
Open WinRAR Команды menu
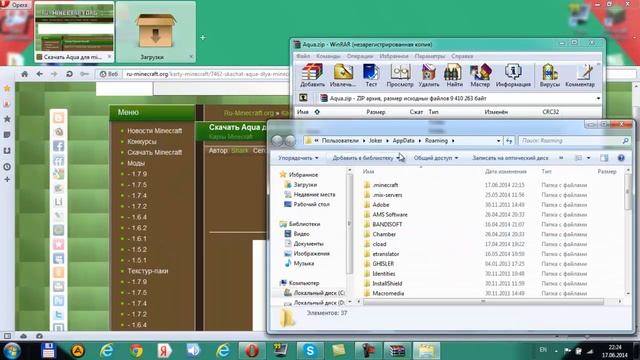pyautogui.click(x=328, y=56)
